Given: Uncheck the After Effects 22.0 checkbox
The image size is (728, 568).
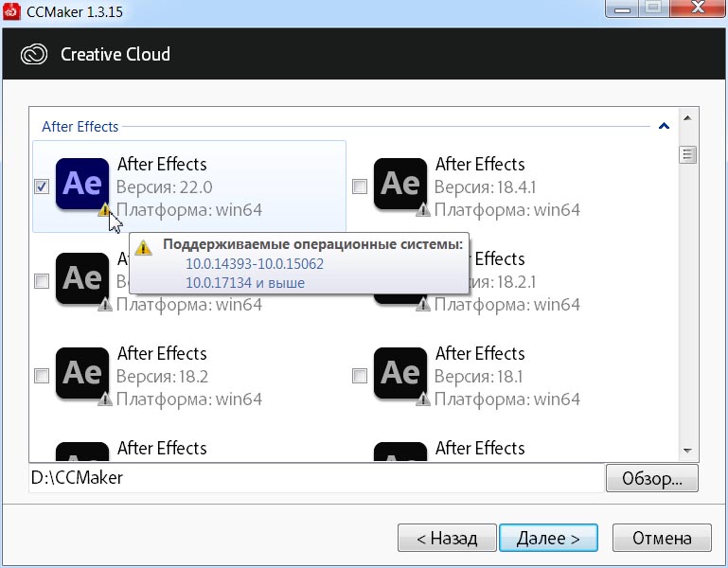Looking at the screenshot, I should (x=42, y=186).
